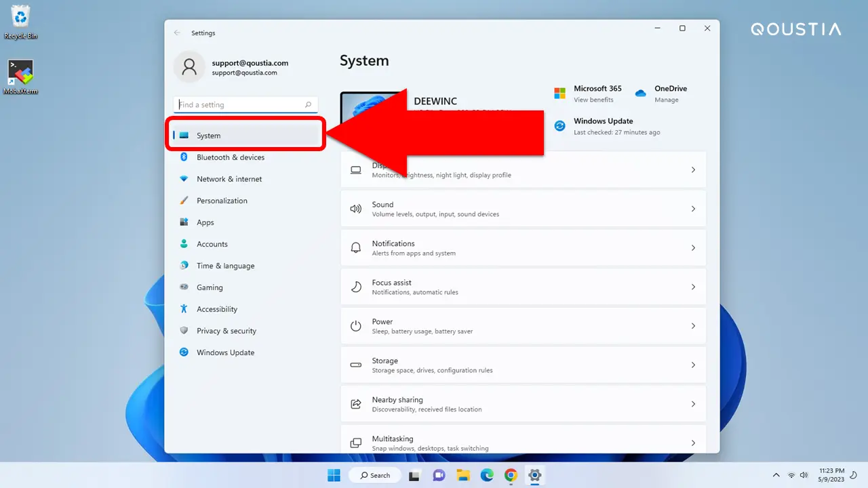868x488 pixels.
Task: Go to Personalization settings label
Action: [222, 201]
